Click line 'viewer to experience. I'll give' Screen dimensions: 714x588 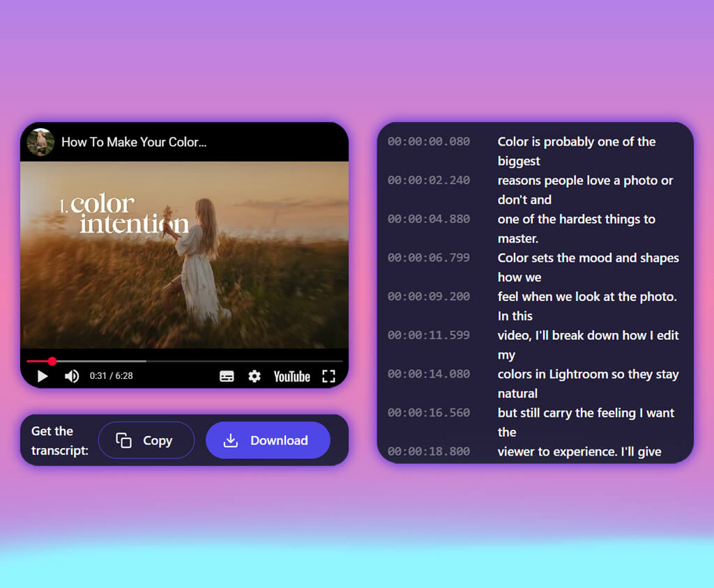click(579, 451)
